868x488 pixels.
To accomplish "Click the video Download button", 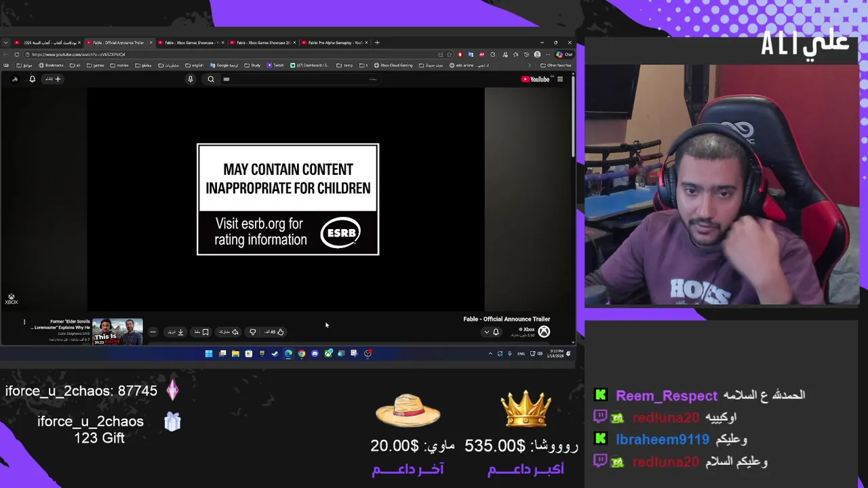I will (x=176, y=332).
